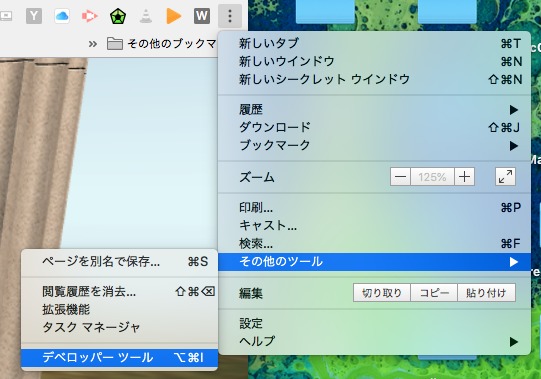Choose 閲覧履歴を消去... in submenu
This screenshot has width=541, height=379.
click(119, 292)
